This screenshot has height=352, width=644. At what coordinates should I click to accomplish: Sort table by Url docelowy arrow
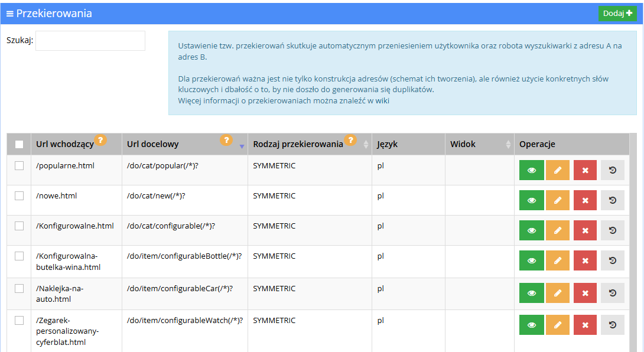(242, 146)
